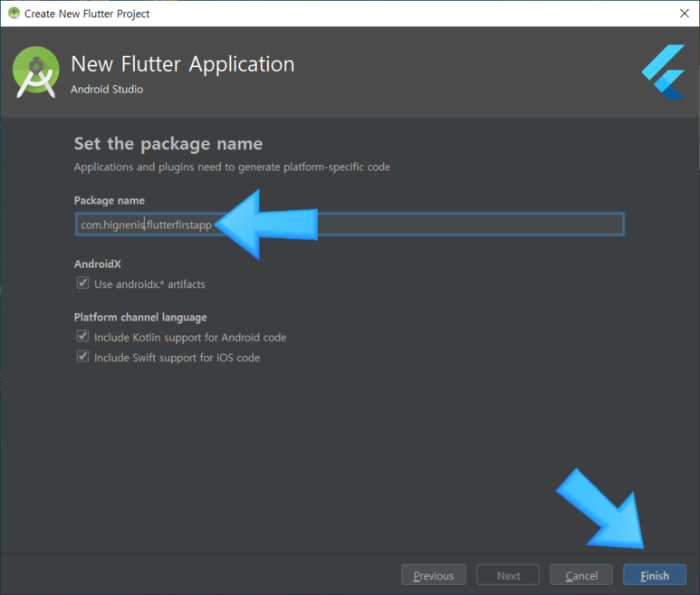Close the Create New Flutter Project dialog

pyautogui.click(x=685, y=14)
